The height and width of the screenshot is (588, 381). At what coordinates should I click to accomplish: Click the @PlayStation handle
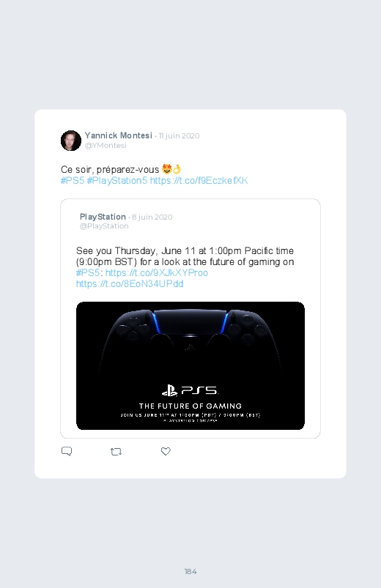[x=104, y=226]
